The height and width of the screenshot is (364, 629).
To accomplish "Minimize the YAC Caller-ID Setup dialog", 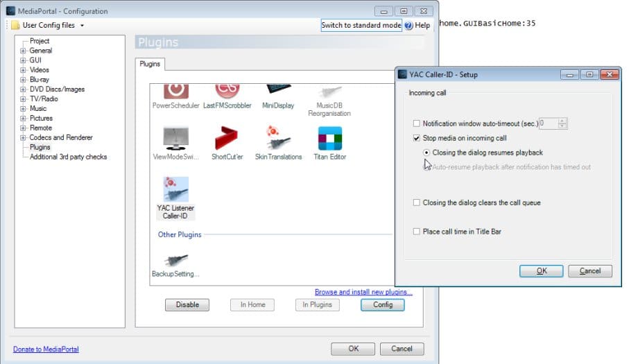I will pos(569,75).
